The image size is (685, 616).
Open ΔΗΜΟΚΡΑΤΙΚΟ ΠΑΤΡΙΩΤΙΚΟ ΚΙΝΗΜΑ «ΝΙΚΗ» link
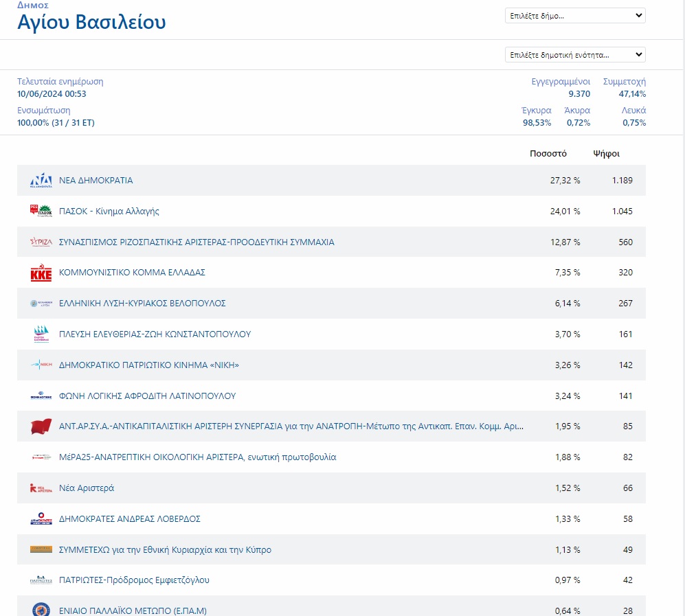click(x=149, y=365)
